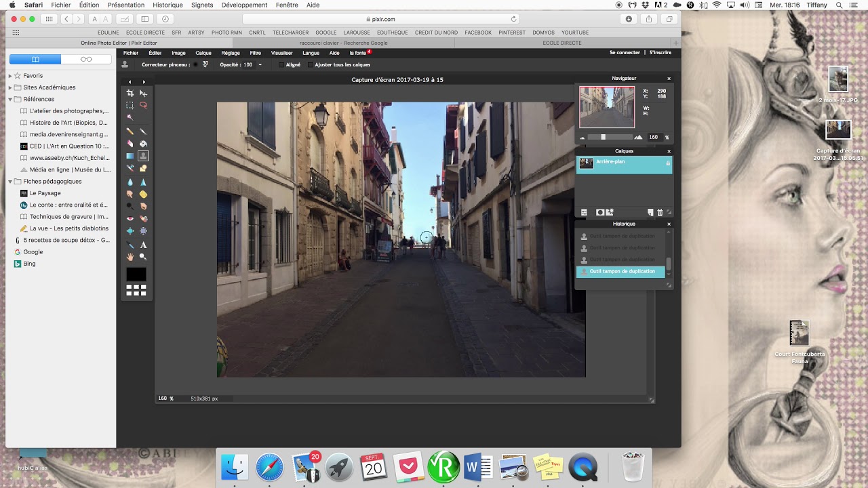The image size is (868, 488).
Task: Expand Sites Académiques folder
Action: click(10, 87)
